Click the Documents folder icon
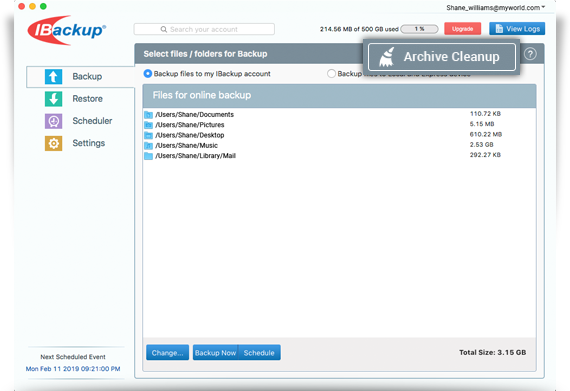570x391 pixels. [148, 115]
